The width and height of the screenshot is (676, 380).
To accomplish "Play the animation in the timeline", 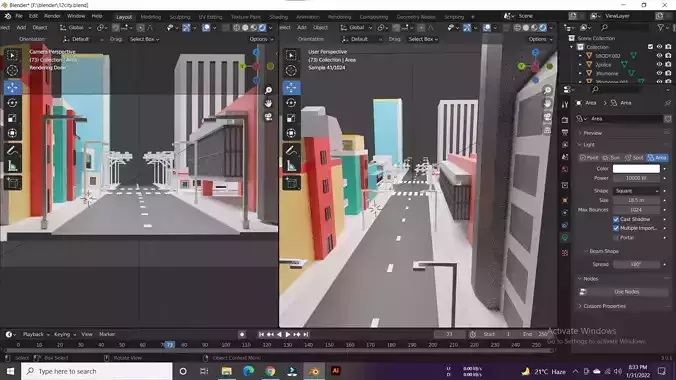I will tap(288, 334).
